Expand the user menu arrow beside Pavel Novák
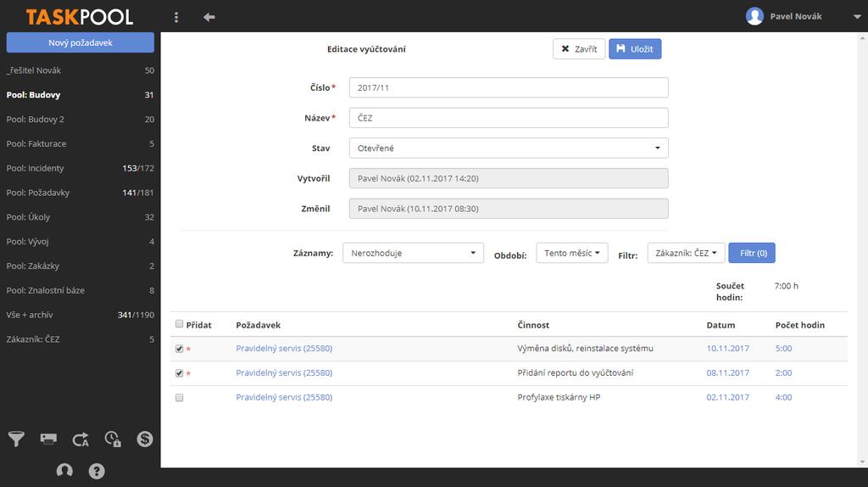The width and height of the screenshot is (868, 487). coord(857,17)
